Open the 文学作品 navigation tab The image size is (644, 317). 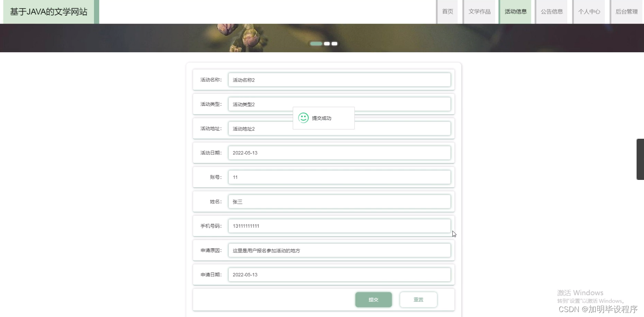[479, 12]
